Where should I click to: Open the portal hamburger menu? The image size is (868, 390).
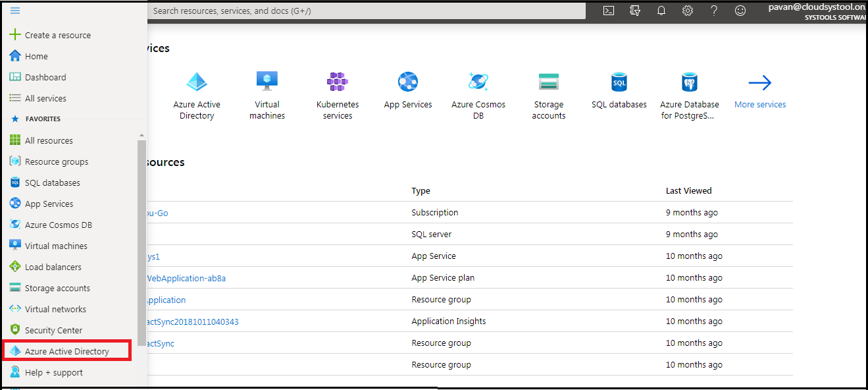(x=15, y=11)
